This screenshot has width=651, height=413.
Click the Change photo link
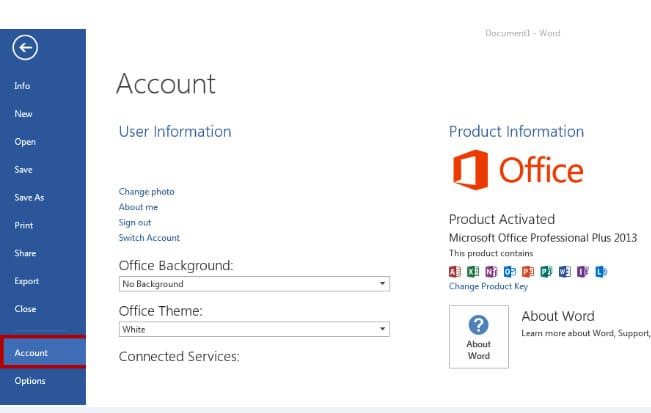146,192
